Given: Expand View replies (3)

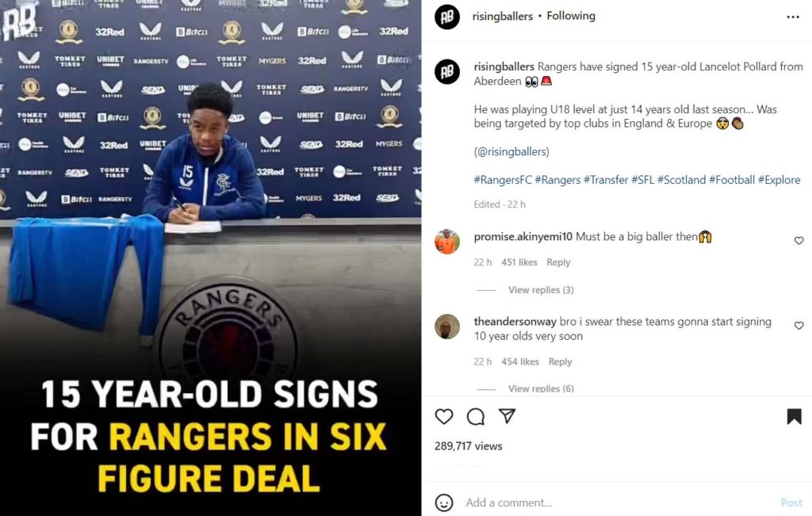Looking at the screenshot, I should tap(541, 290).
